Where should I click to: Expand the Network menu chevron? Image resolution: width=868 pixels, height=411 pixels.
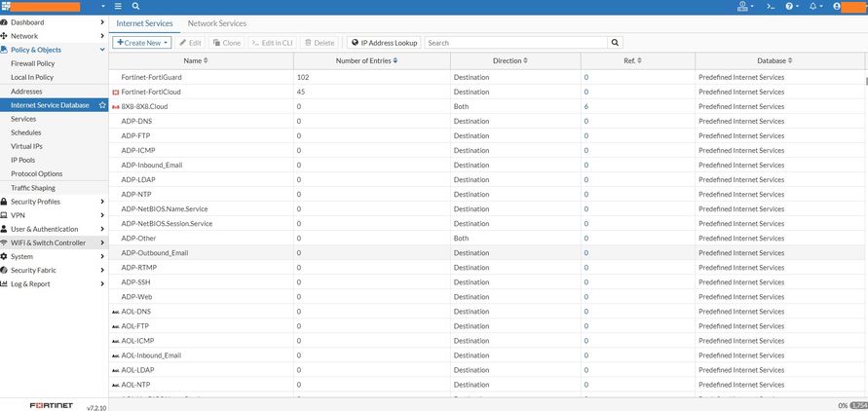pyautogui.click(x=102, y=36)
